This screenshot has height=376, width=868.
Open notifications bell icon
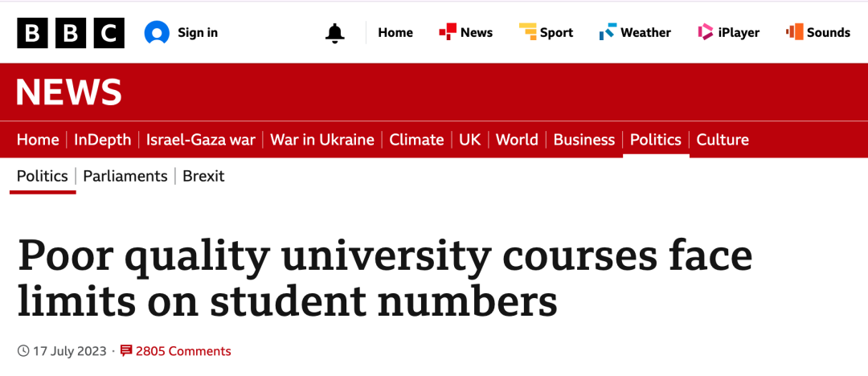coord(334,33)
